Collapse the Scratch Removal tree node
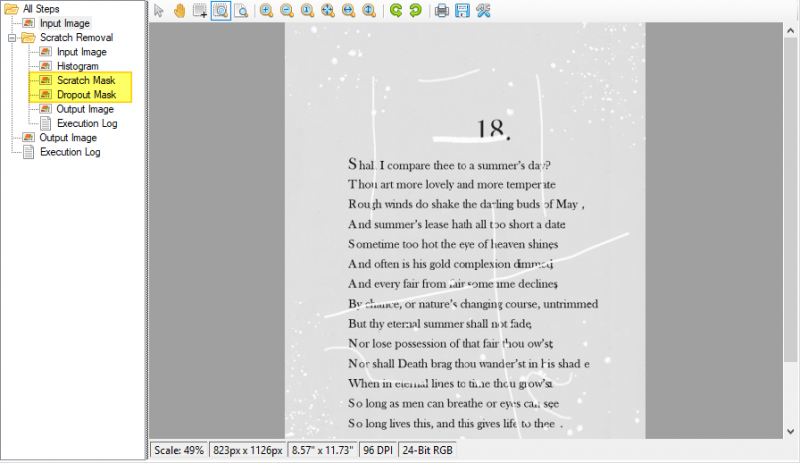The height and width of the screenshot is (463, 800). click(12, 38)
